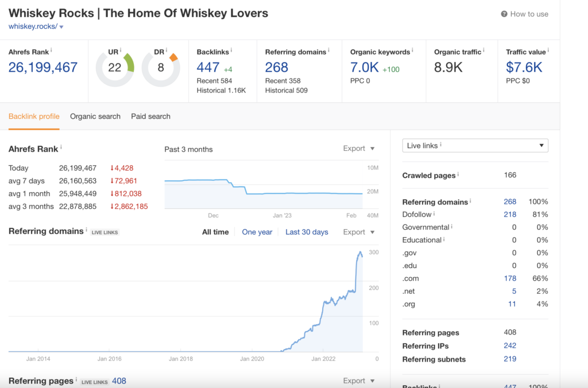This screenshot has width=588, height=388.
Task: Switch to the Organic search tab
Action: click(x=95, y=116)
